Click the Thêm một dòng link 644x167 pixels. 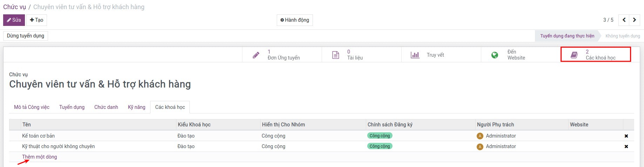click(39, 157)
